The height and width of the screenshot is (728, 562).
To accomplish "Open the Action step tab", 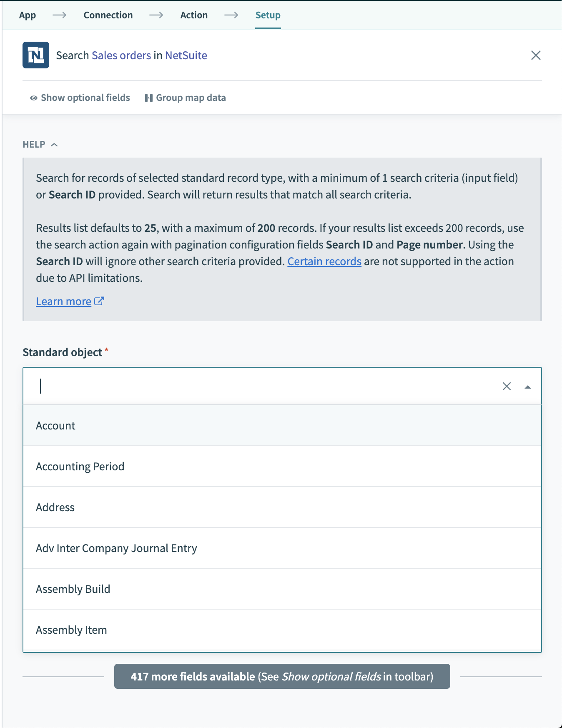I will 193,15.
